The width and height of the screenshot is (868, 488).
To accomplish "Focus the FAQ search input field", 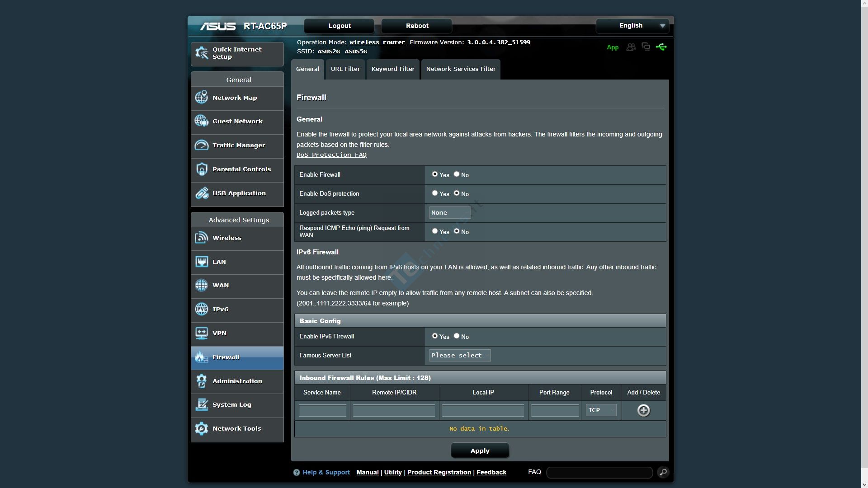I will click(599, 473).
